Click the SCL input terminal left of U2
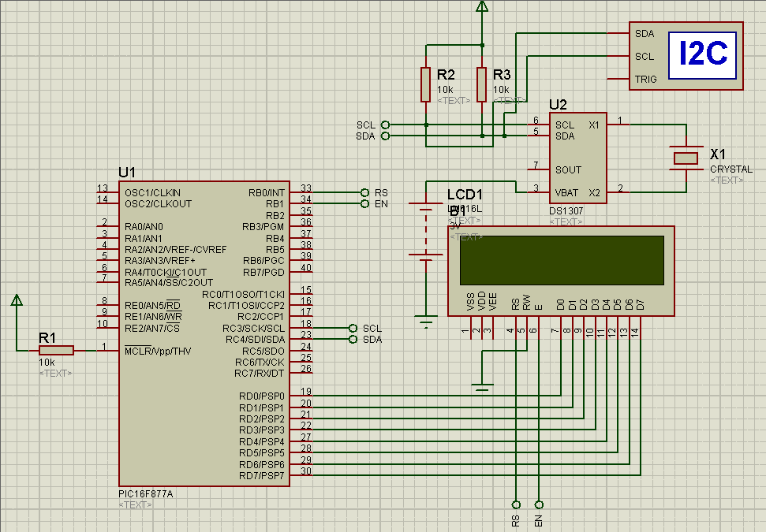Viewport: 766px width, 532px height. click(x=386, y=125)
